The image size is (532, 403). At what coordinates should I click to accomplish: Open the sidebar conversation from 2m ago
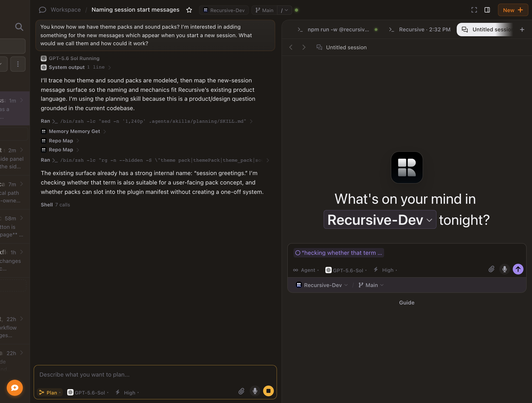click(15, 158)
